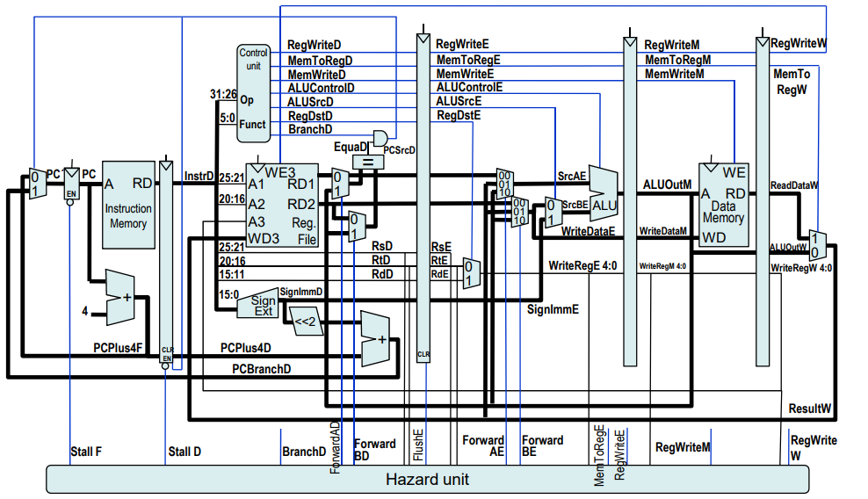Click the Register File block
Viewport: 868px width, 499px height.
point(281,204)
